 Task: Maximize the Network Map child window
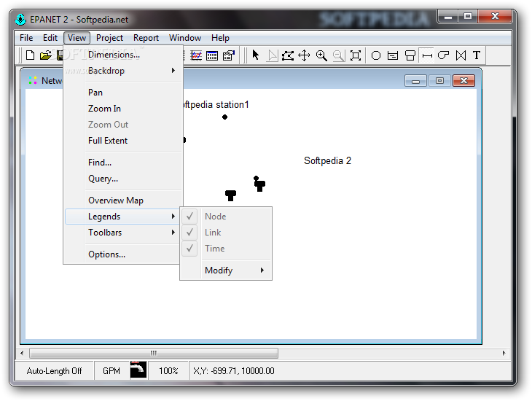[x=439, y=81]
